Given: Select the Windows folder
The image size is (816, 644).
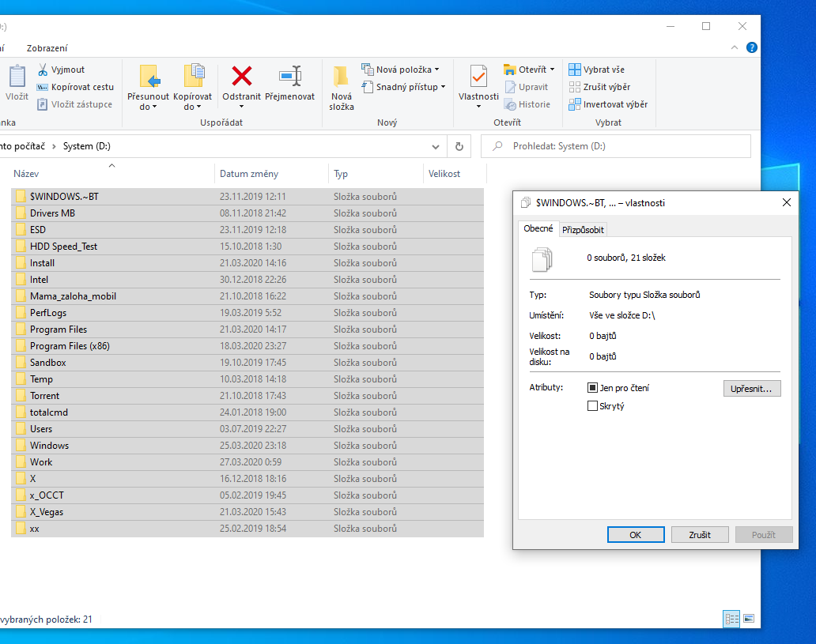Looking at the screenshot, I should tap(247, 446).
